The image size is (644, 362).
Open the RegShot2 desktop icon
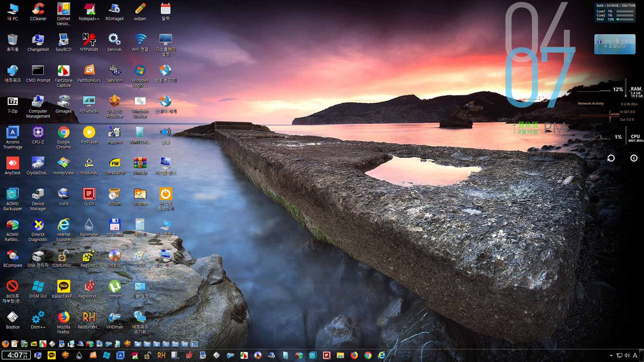(89, 259)
